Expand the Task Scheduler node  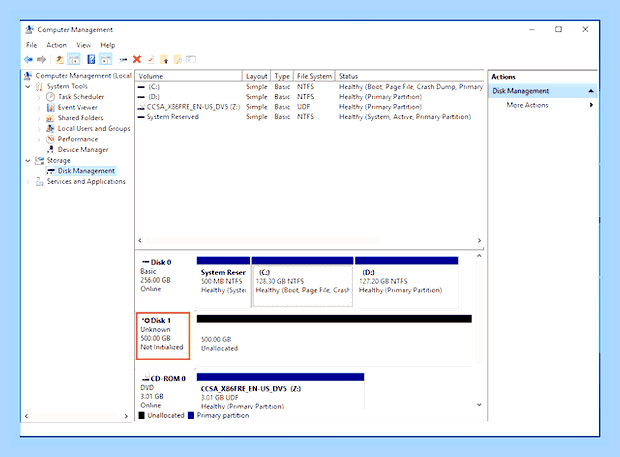point(39,97)
